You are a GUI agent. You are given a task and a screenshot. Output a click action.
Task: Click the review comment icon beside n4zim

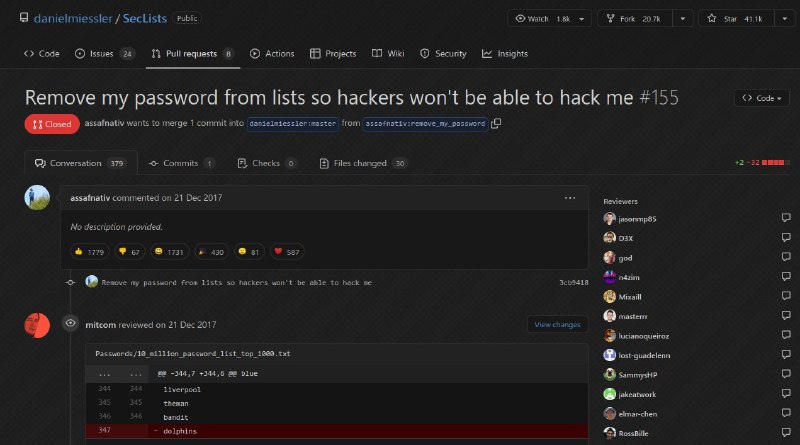[786, 276]
